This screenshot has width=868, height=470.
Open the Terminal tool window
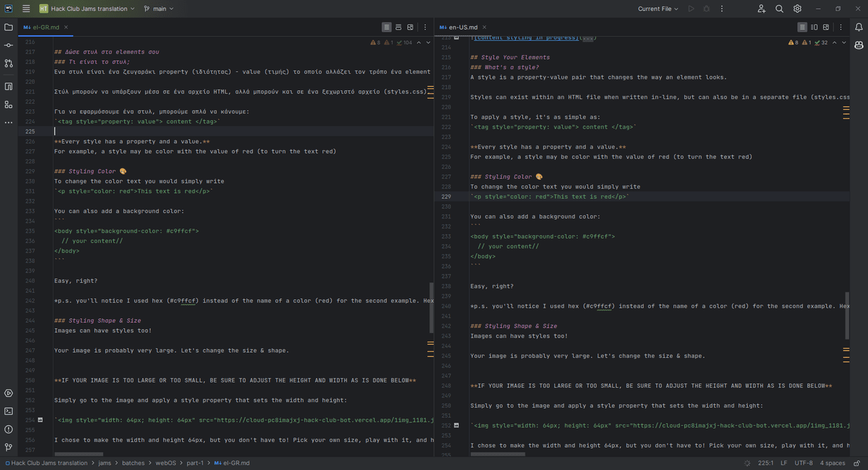[8, 411]
